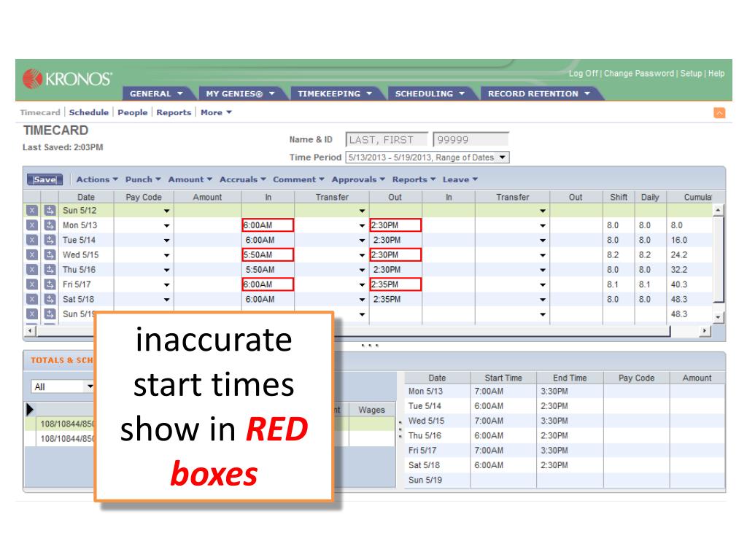
Task: Click the 2:35PM Out cell for Fri 5/17
Action: [395, 284]
